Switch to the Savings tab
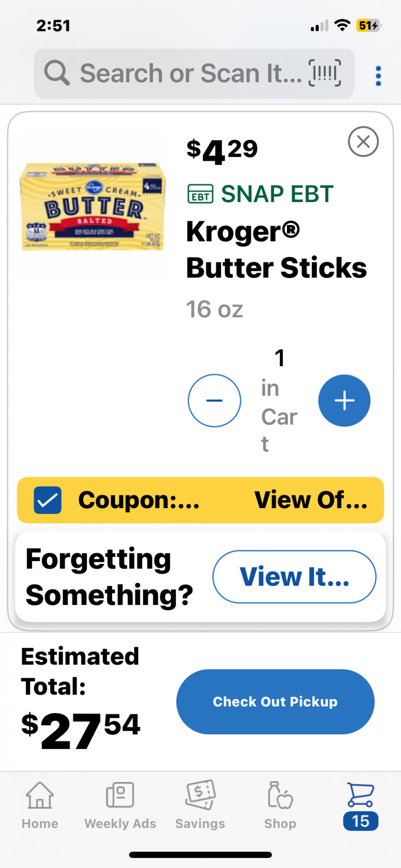 (x=200, y=805)
